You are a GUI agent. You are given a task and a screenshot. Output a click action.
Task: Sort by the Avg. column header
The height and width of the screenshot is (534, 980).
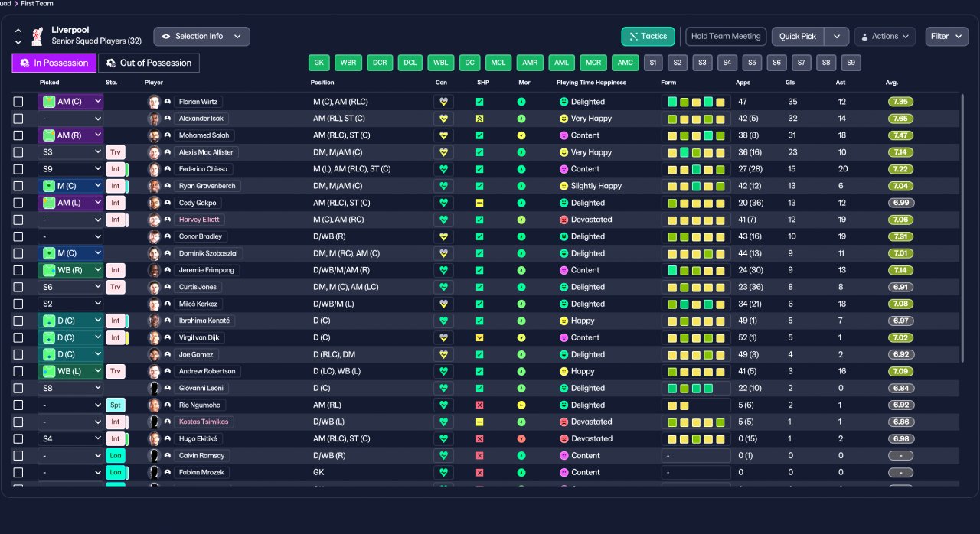coord(892,83)
